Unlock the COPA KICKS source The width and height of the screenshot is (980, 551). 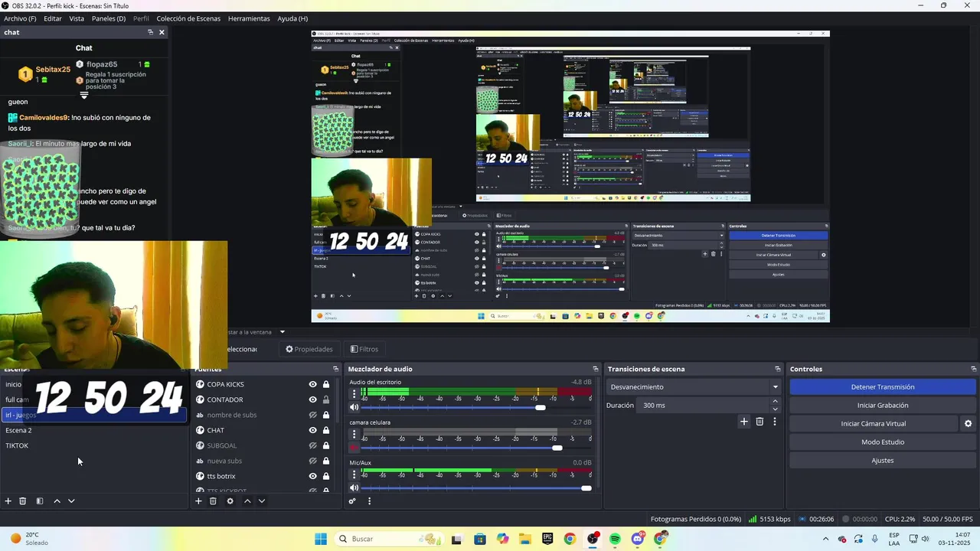(326, 384)
